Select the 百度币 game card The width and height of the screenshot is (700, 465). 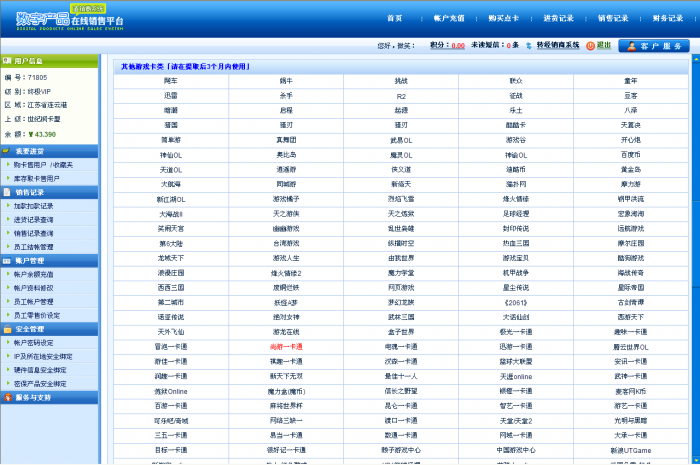click(x=630, y=155)
